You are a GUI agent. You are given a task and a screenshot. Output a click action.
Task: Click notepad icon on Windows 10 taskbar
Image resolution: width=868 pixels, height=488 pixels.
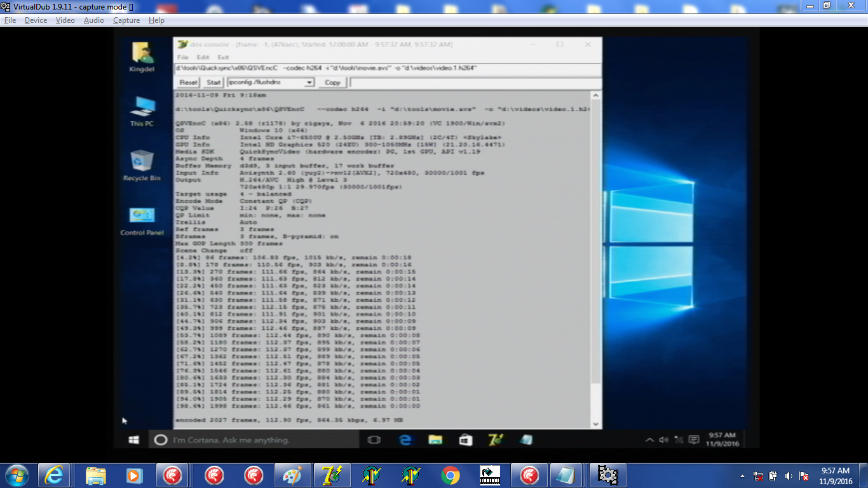526,440
